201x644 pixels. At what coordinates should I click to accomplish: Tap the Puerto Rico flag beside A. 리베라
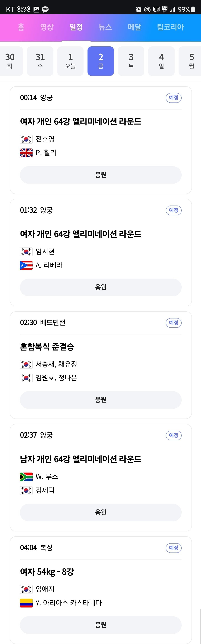point(26,265)
